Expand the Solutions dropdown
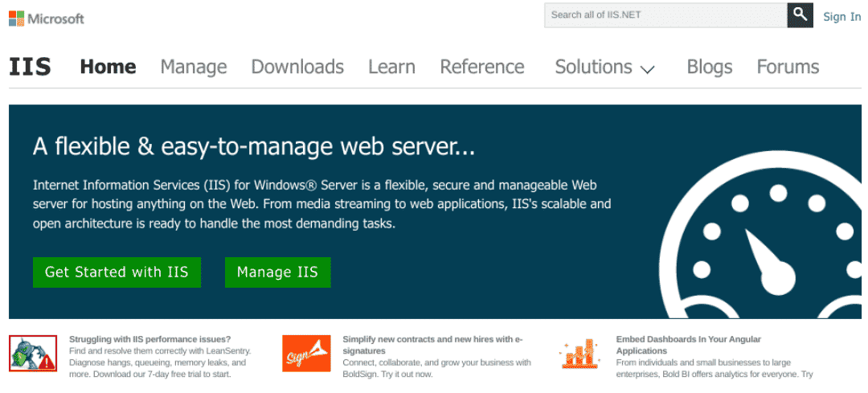 (x=604, y=67)
